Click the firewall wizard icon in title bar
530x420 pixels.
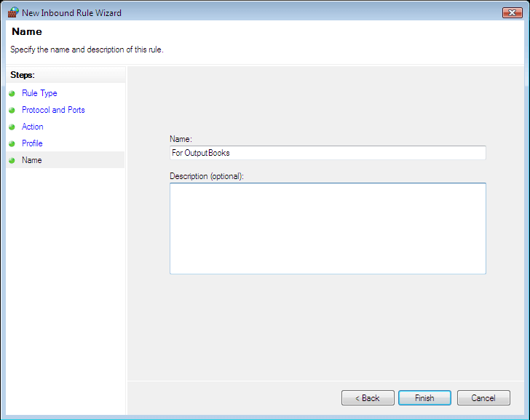(13, 12)
